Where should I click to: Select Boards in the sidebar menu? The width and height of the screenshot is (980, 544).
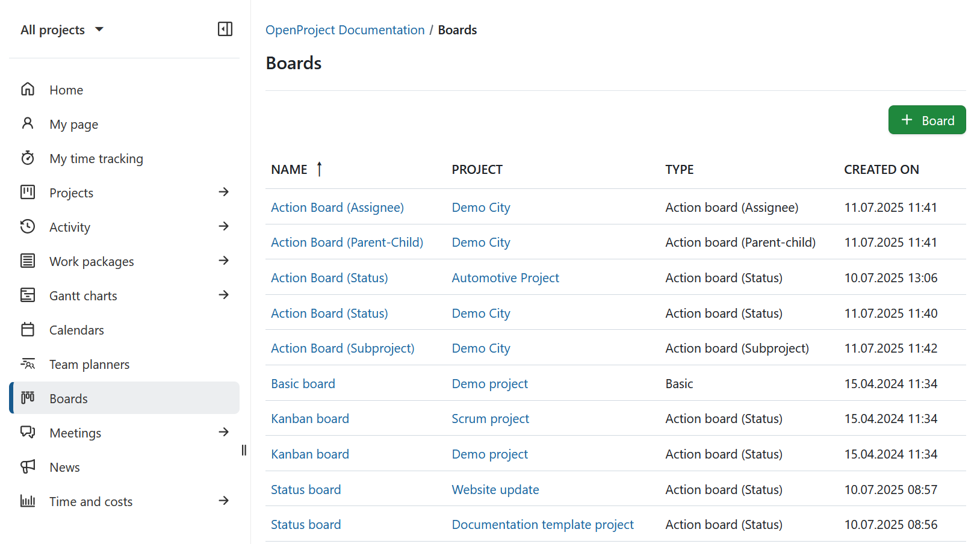pyautogui.click(x=68, y=398)
